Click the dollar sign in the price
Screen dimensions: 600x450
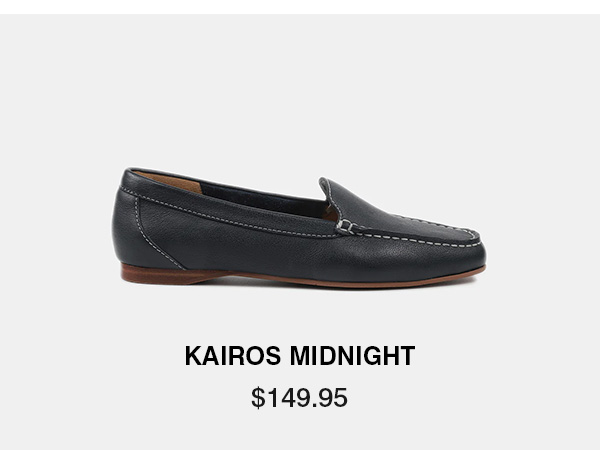[x=258, y=398]
